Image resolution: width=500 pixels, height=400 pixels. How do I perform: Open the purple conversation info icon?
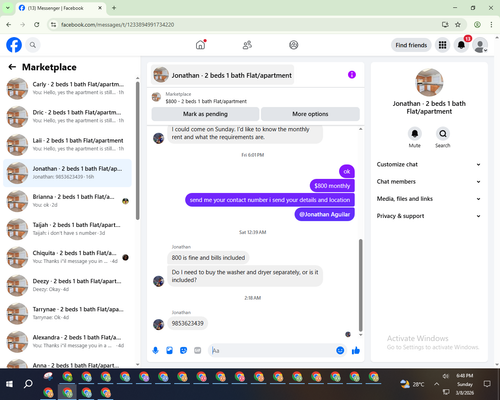point(352,75)
